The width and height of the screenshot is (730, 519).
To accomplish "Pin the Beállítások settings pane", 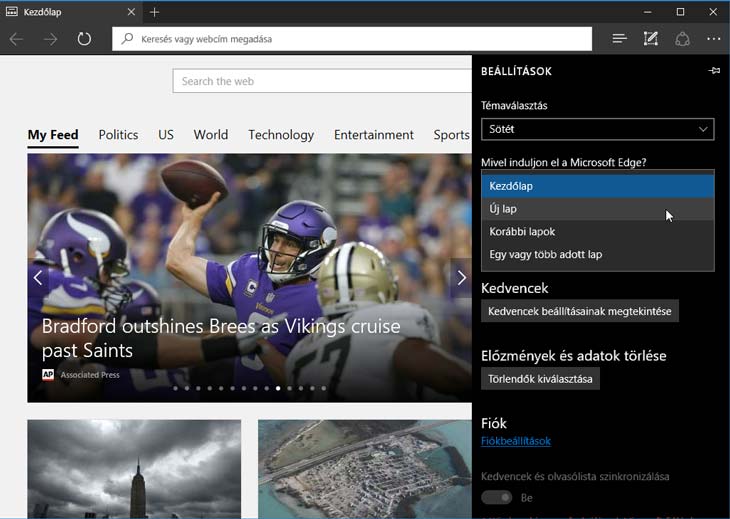I will point(713,71).
